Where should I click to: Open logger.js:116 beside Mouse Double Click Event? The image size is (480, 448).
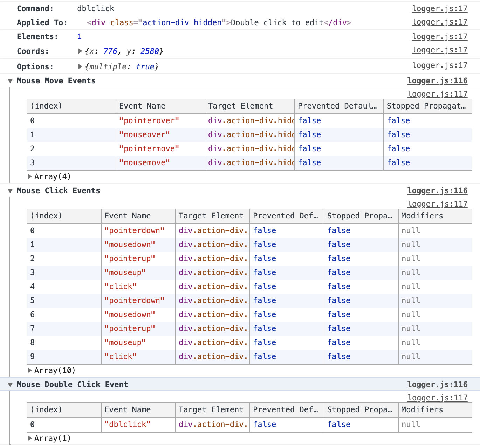click(x=437, y=384)
